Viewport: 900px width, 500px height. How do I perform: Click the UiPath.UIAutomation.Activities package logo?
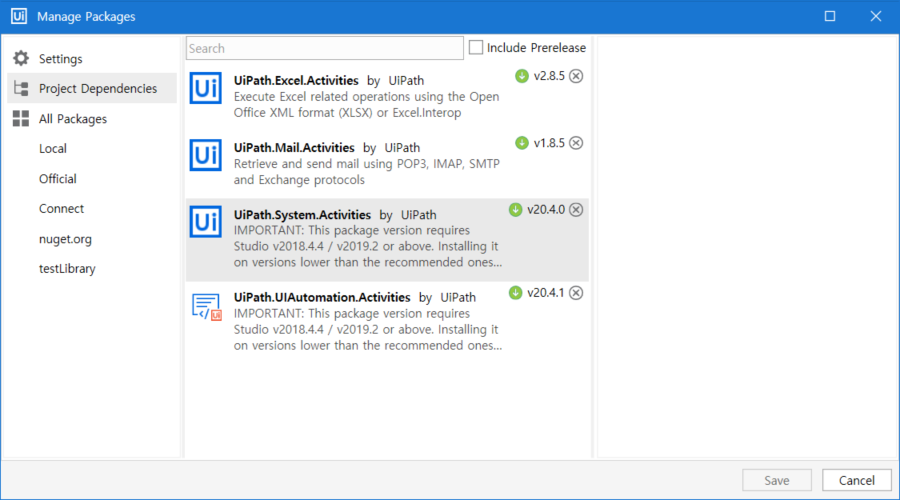click(206, 307)
